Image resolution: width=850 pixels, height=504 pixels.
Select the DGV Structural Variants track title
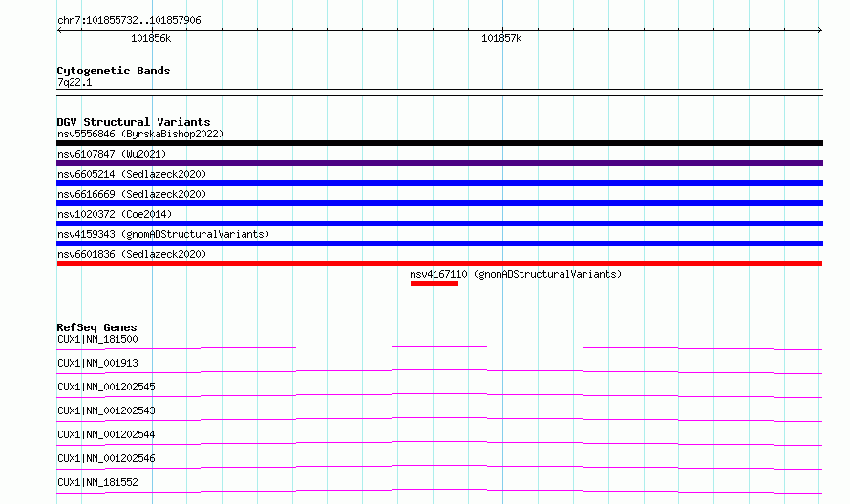[x=134, y=122]
